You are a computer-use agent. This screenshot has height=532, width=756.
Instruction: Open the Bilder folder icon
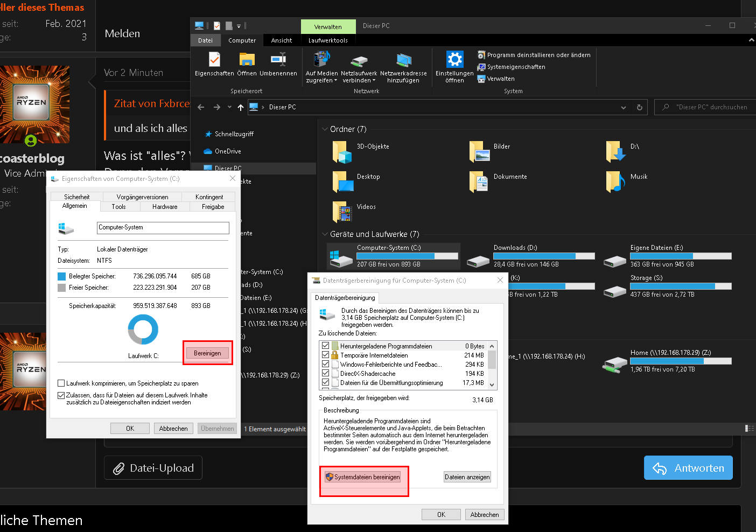[x=479, y=152]
